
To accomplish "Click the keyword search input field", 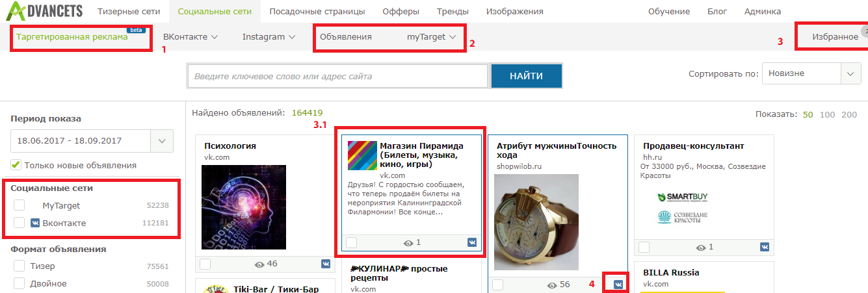I will click(x=337, y=76).
